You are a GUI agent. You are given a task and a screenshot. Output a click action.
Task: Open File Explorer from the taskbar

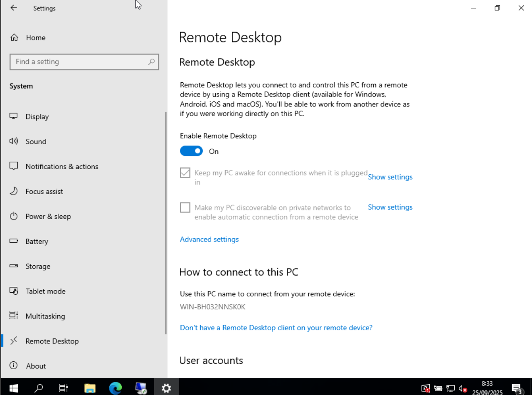90,388
